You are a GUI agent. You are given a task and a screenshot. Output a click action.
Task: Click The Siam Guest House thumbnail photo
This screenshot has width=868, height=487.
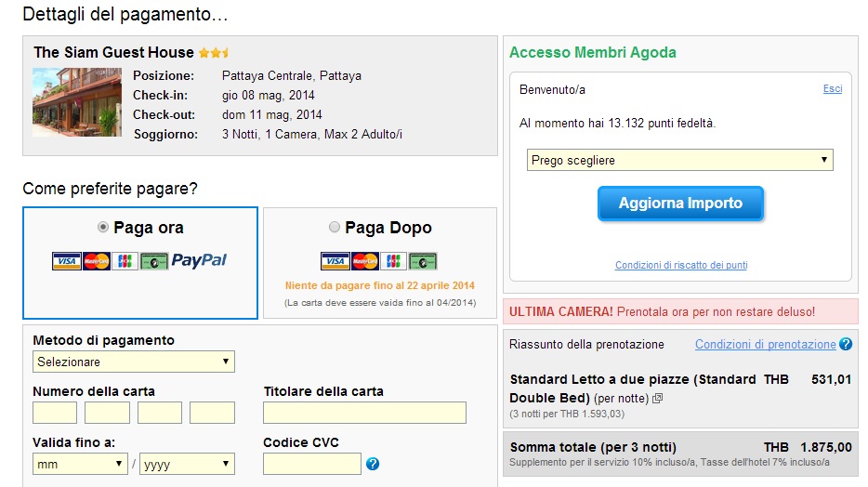pyautogui.click(x=76, y=102)
